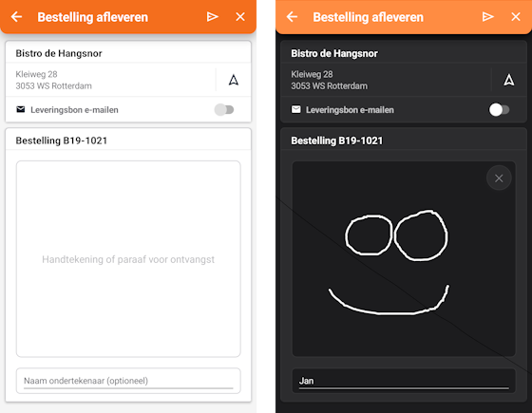The image size is (532, 413).
Task: Go back using arrow in light theme header
Action: (x=16, y=17)
